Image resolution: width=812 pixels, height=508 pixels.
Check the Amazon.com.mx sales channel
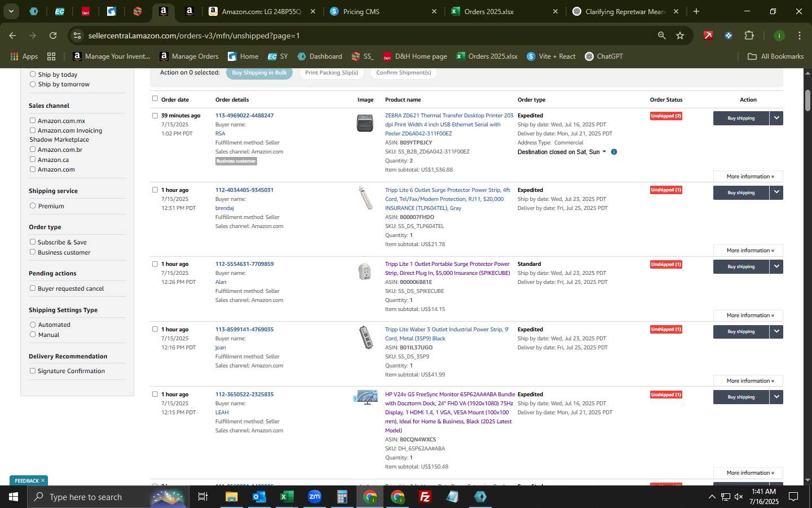point(33,120)
